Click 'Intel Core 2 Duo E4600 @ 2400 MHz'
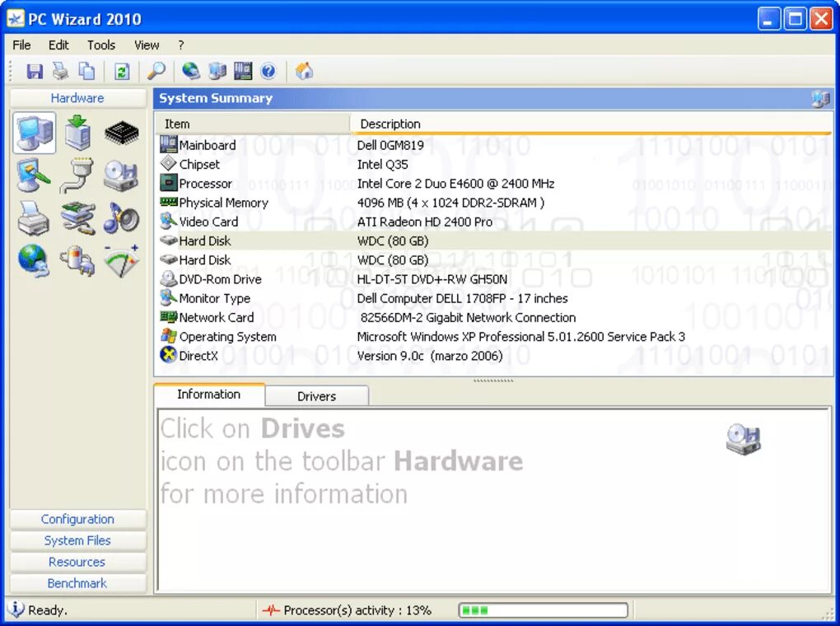 [456, 184]
